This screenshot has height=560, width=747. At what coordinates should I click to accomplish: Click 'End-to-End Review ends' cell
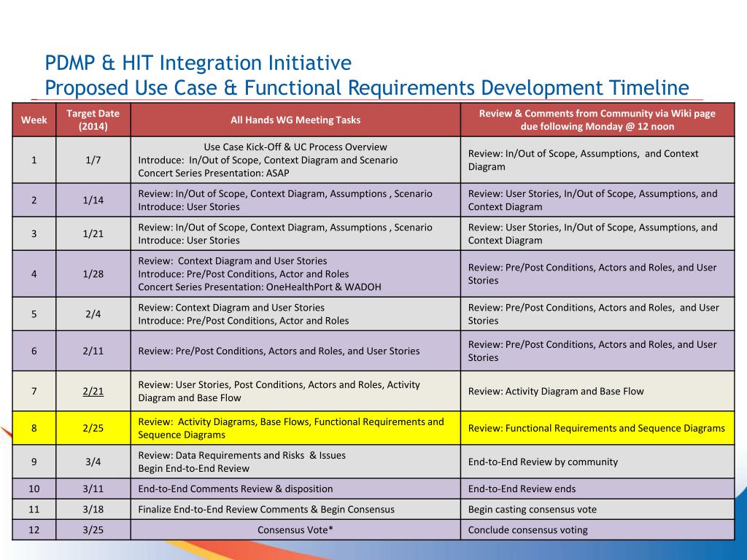597,489
